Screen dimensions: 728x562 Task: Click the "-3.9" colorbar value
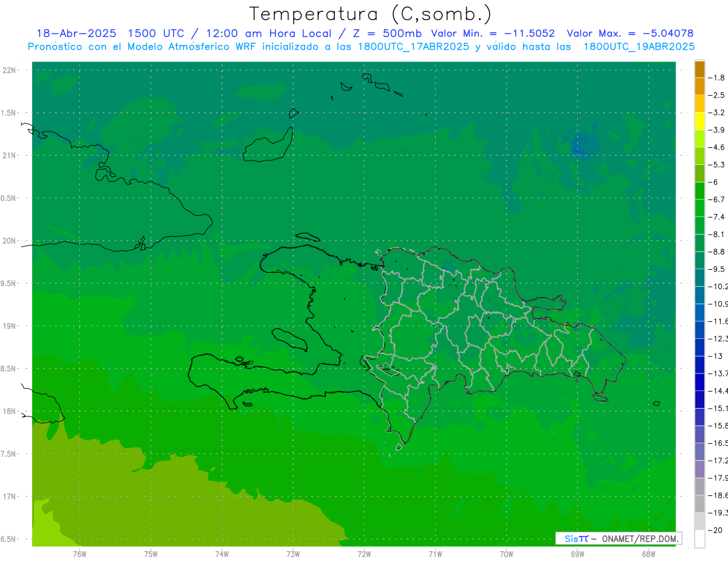pyautogui.click(x=716, y=130)
